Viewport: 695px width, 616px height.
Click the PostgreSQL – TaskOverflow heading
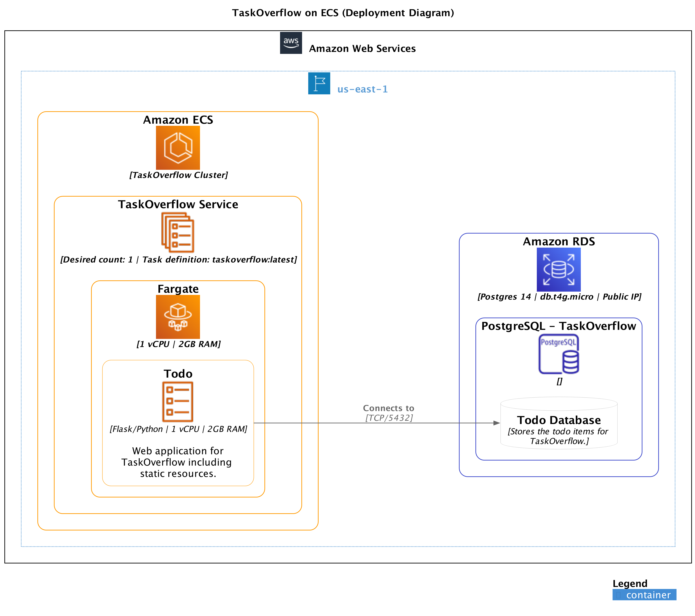pos(559,326)
